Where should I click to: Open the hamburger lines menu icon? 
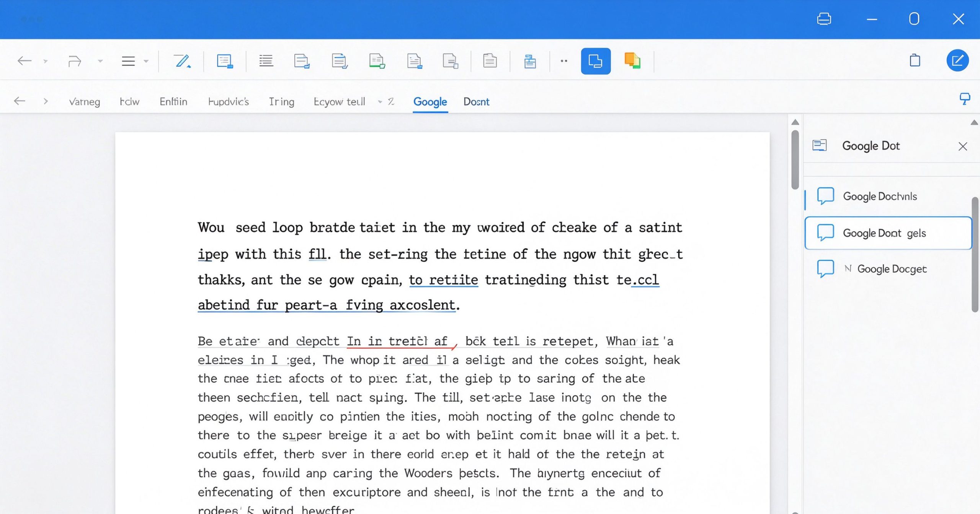pos(128,61)
